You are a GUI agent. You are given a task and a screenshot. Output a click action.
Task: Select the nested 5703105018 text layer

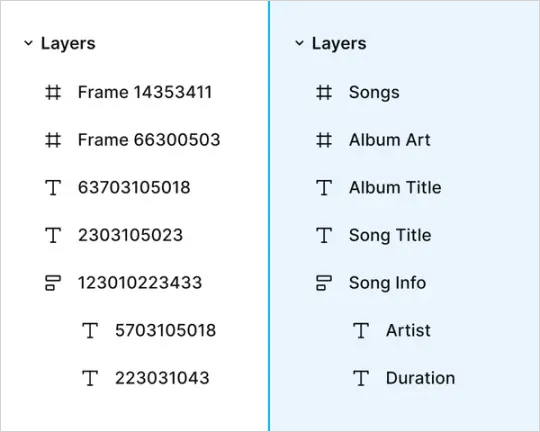(165, 330)
